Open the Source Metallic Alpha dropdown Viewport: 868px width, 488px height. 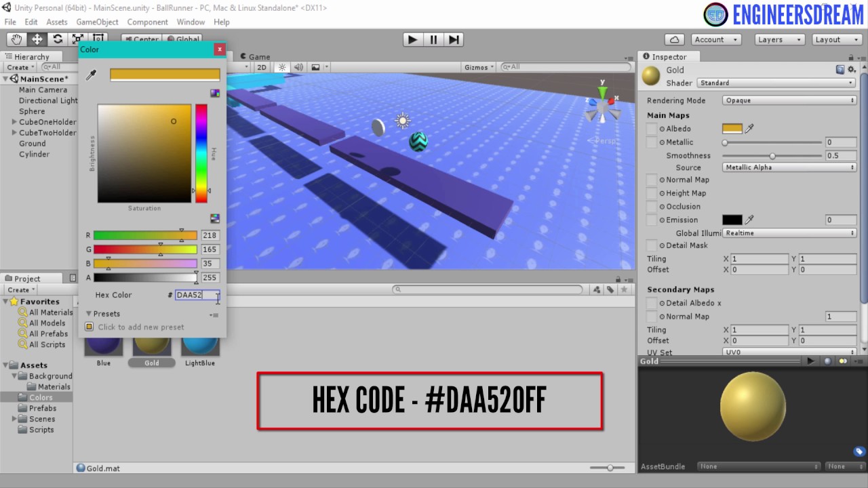coord(789,167)
